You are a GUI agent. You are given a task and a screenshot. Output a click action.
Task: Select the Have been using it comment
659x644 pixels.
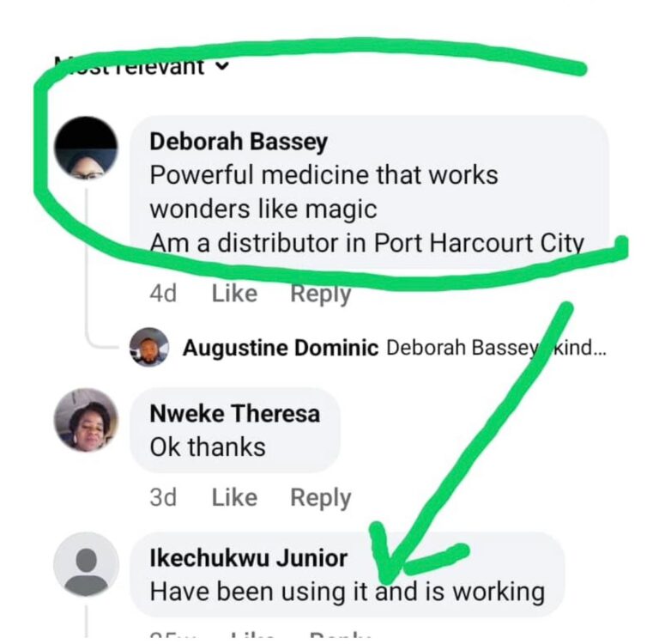pyautogui.click(x=348, y=574)
